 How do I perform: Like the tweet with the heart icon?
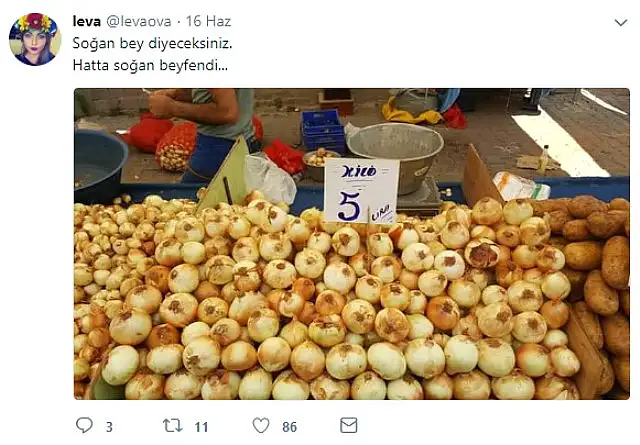click(x=261, y=426)
